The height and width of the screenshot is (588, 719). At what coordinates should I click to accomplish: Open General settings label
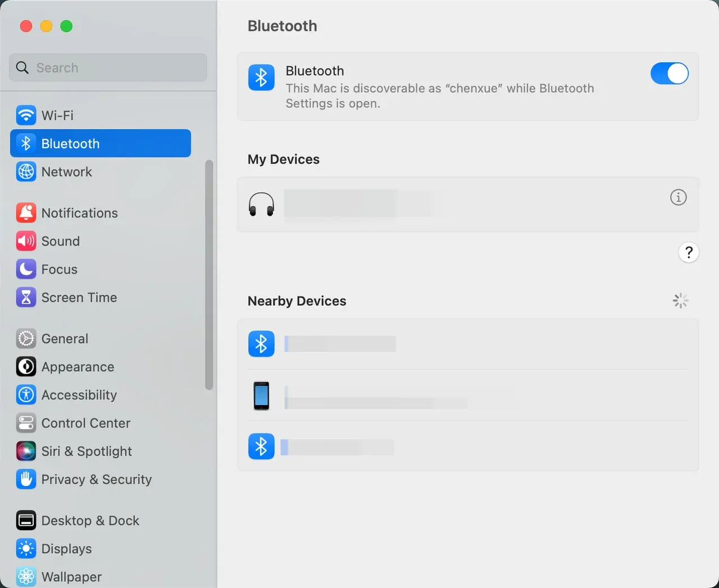65,339
